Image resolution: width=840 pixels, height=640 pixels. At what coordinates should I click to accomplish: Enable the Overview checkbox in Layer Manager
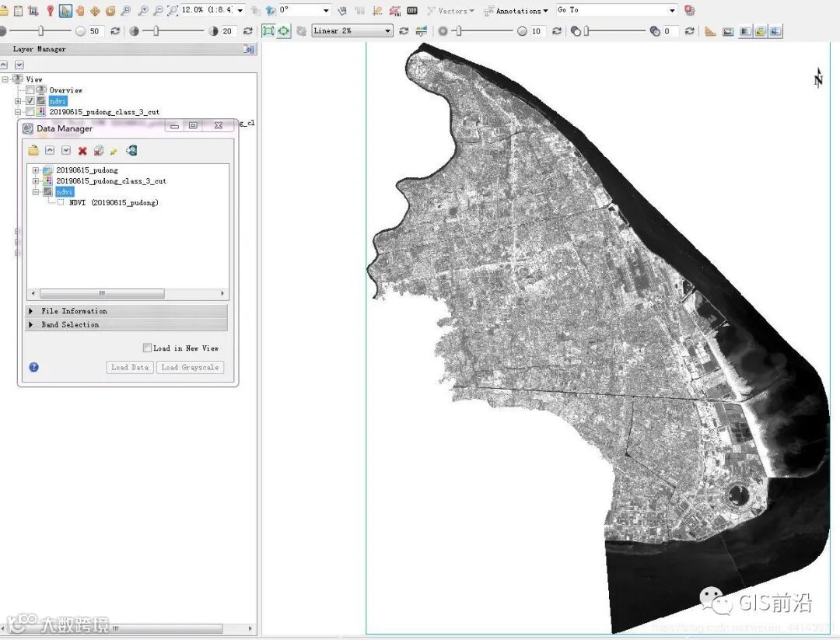pyautogui.click(x=30, y=90)
